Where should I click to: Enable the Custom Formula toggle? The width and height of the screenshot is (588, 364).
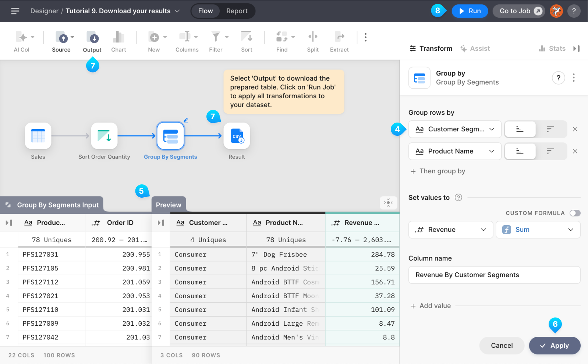click(x=575, y=213)
